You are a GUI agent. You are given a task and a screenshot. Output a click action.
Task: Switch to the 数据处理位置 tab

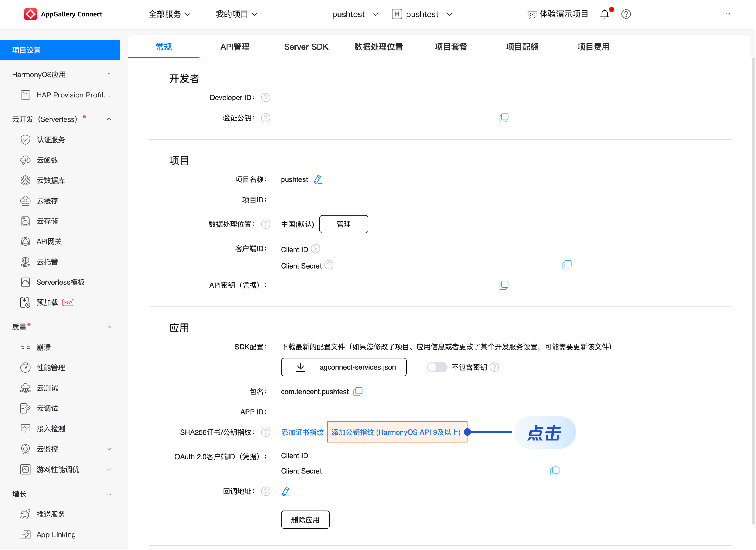[x=379, y=47]
